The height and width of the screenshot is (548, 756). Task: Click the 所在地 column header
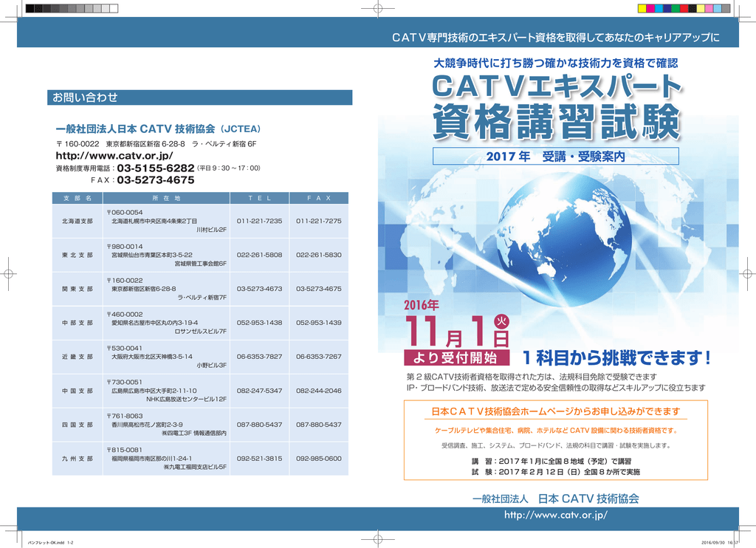click(x=166, y=198)
